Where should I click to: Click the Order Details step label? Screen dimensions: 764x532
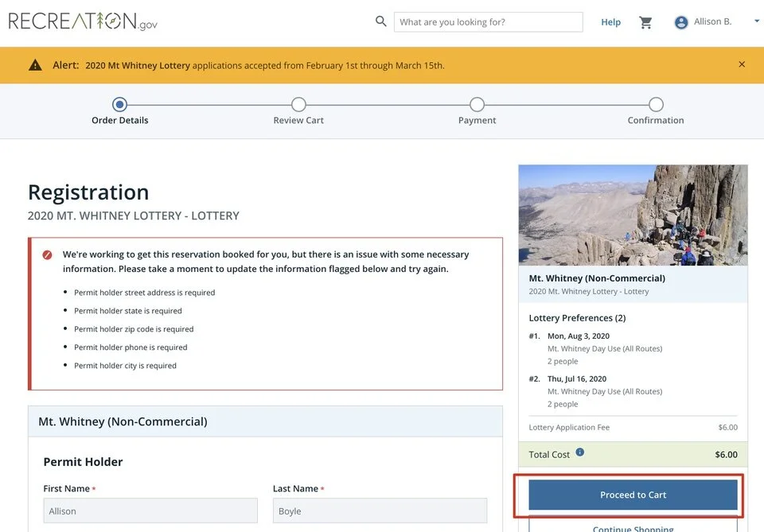point(120,120)
